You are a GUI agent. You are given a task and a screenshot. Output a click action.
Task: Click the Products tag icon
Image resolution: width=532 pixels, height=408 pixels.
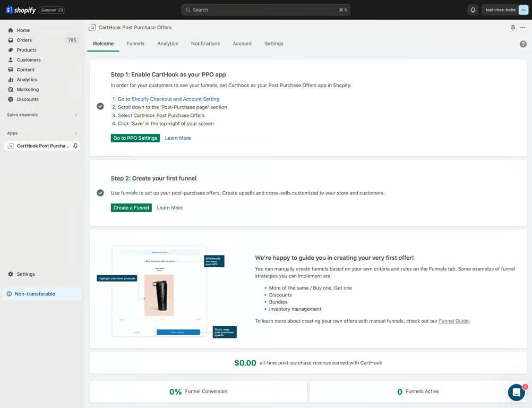11,50
